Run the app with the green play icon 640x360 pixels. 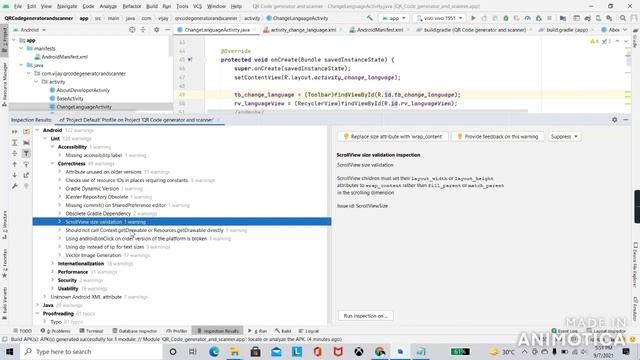pyautogui.click(x=473, y=18)
